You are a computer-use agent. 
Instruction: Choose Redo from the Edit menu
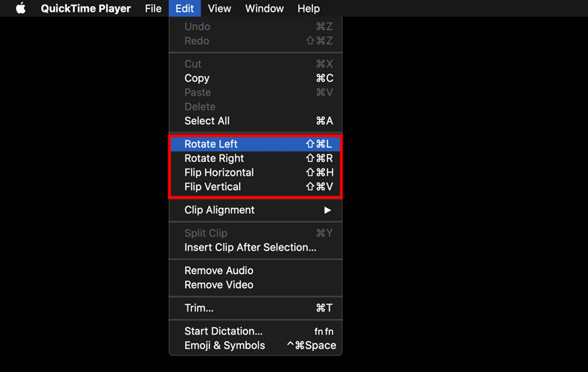255,41
